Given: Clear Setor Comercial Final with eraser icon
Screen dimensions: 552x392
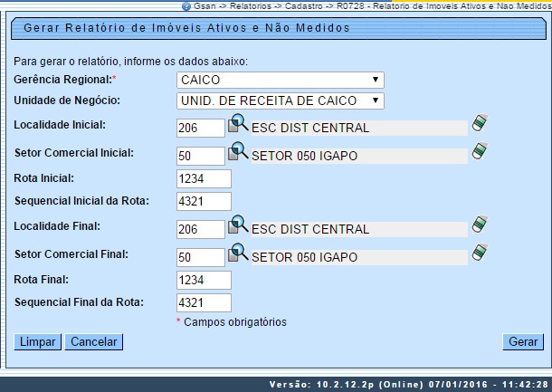Looking at the screenshot, I should [x=480, y=252].
